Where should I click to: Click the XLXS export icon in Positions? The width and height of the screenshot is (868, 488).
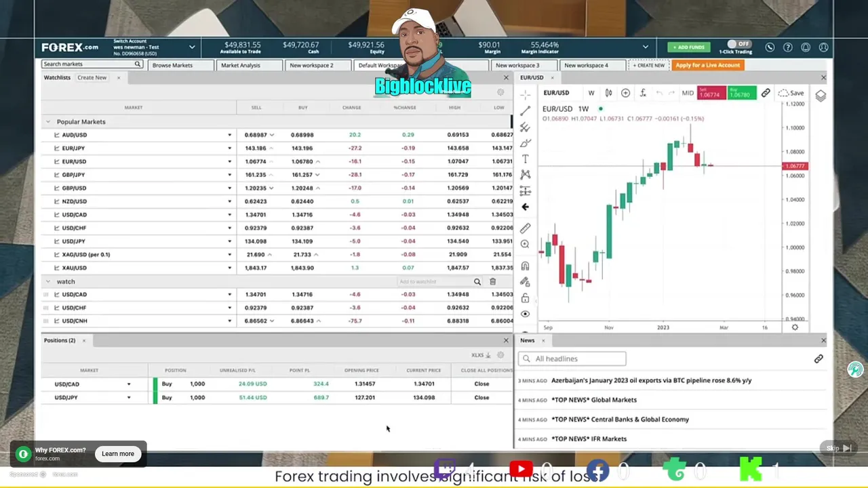point(481,355)
